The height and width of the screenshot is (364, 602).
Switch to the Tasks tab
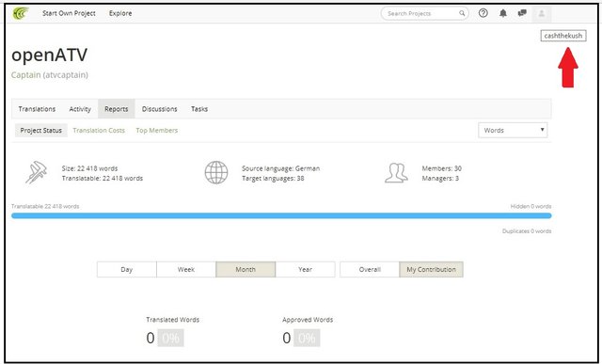tap(199, 109)
